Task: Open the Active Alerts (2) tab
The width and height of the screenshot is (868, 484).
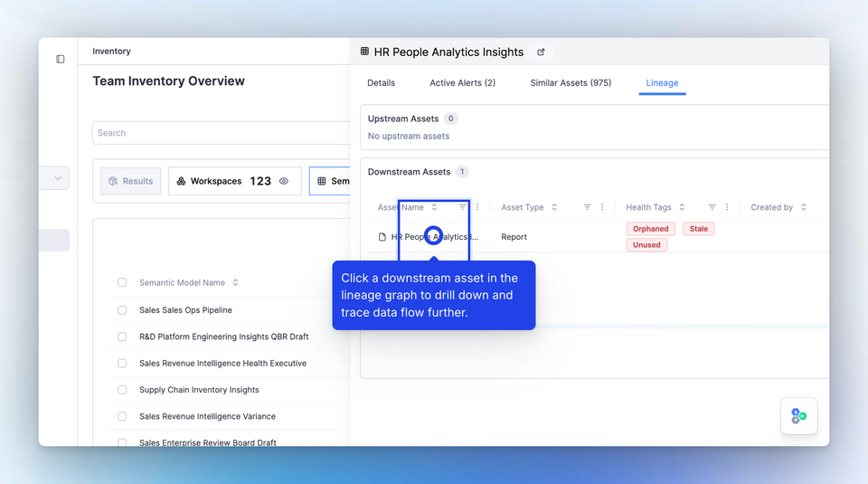Action: tap(462, 83)
